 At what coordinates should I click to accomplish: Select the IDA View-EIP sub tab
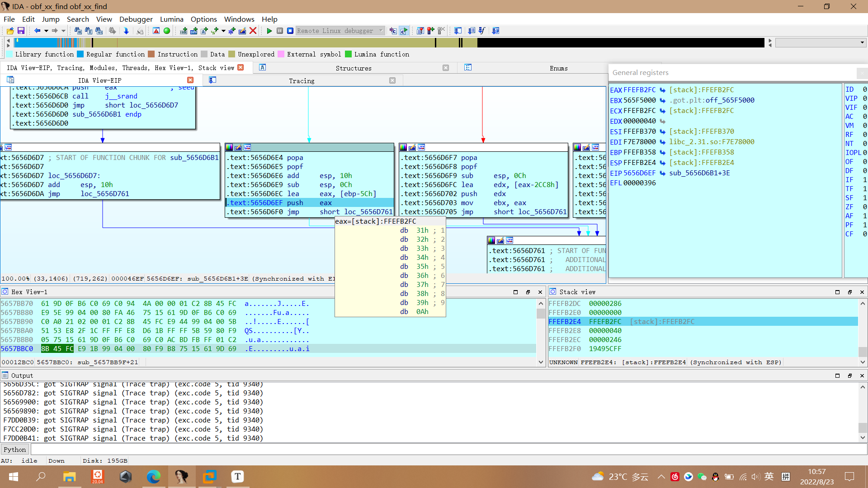click(99, 80)
